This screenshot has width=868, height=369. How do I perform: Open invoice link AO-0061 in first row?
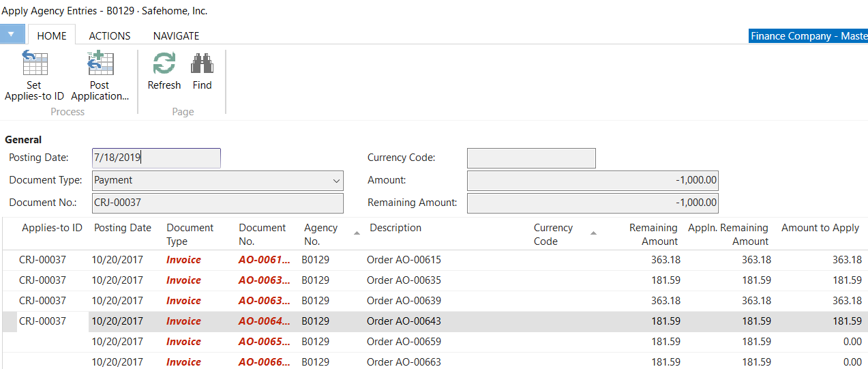coord(263,260)
